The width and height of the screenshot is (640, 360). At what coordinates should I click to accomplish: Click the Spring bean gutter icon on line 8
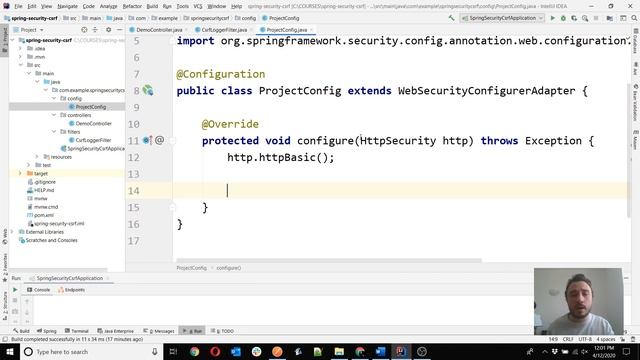[148, 90]
